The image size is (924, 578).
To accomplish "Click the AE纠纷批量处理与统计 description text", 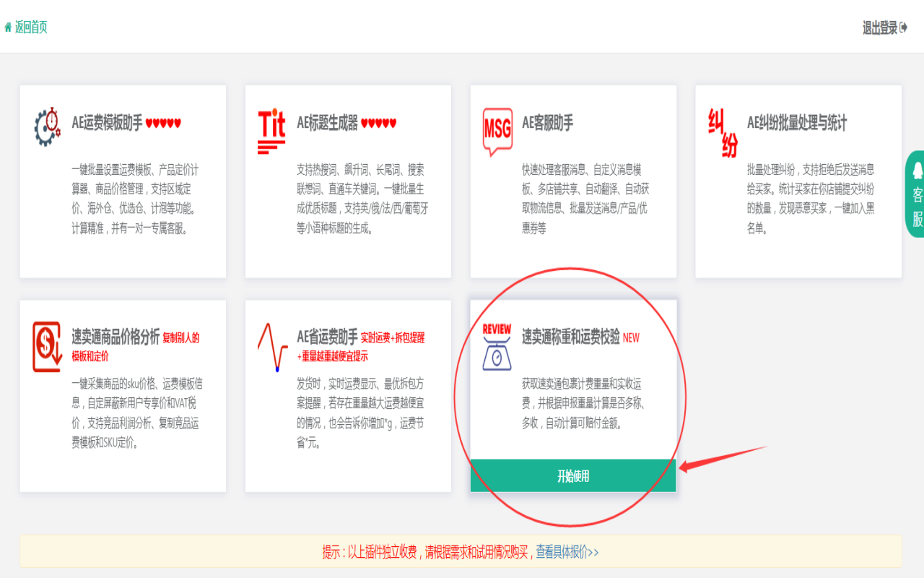I will click(x=811, y=199).
